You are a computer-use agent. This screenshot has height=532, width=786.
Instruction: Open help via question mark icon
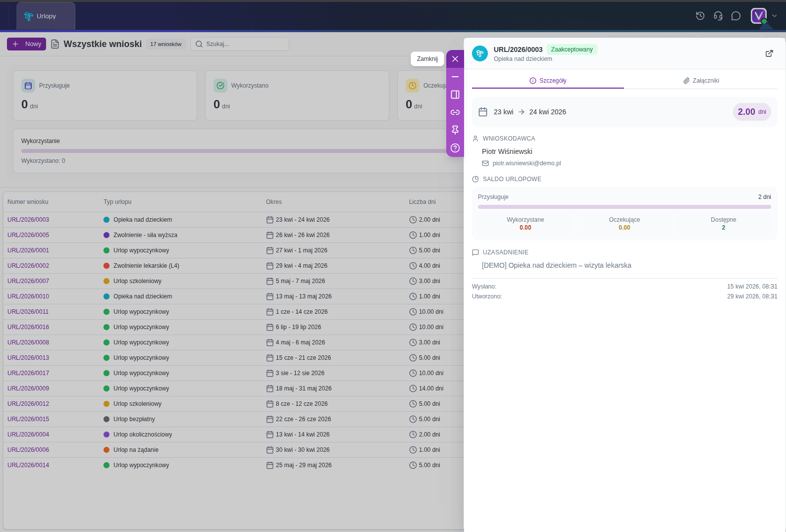coord(455,148)
